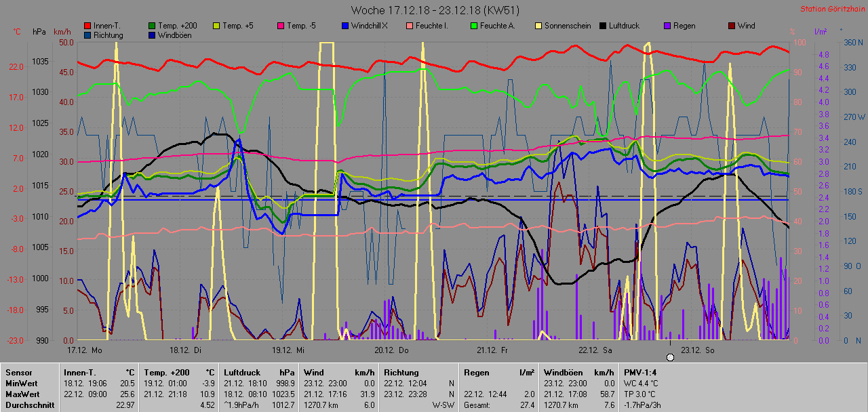The image size is (868, 412).
Task: Click the Richtung timestamp '22.12. 12:04'
Action: 406,383
